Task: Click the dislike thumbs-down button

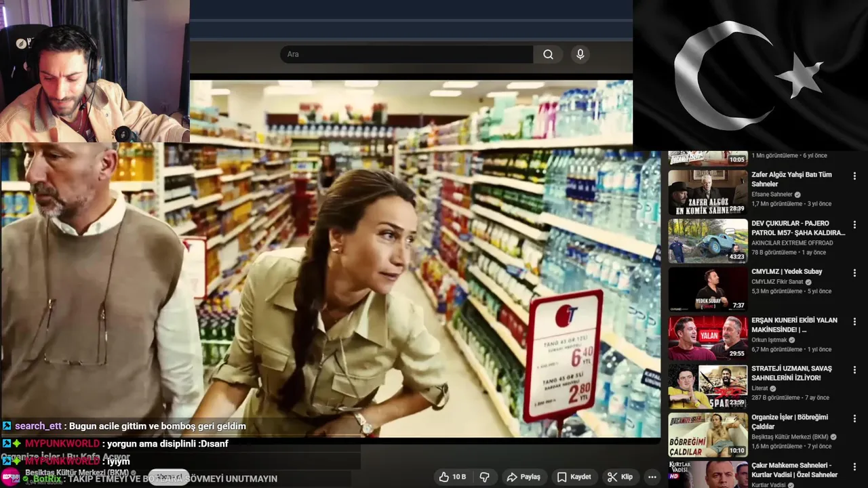Action: coord(485,477)
